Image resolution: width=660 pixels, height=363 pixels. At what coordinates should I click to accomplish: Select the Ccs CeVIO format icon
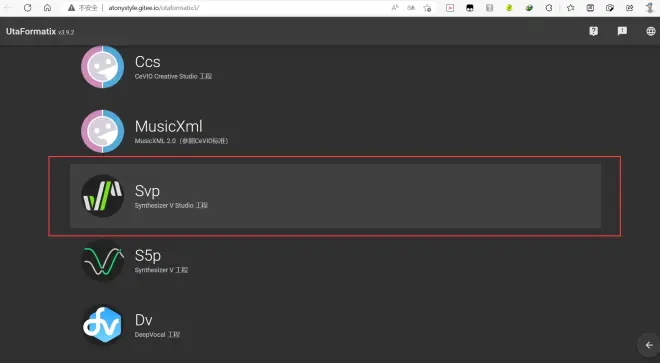click(102, 67)
